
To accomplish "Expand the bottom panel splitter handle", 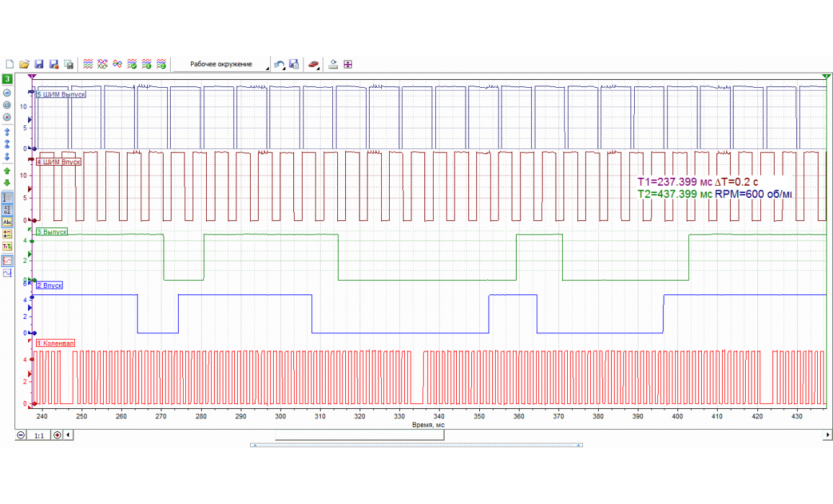I will [416, 445].
